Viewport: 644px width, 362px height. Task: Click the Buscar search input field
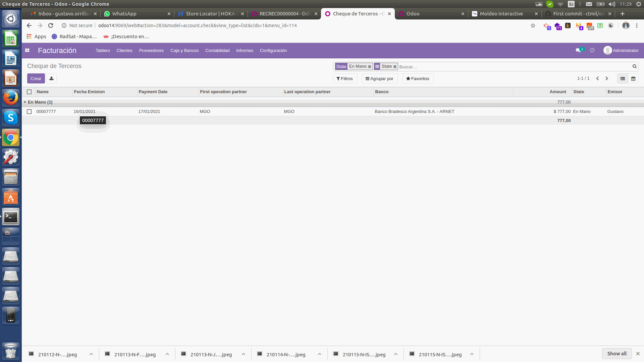(515, 67)
